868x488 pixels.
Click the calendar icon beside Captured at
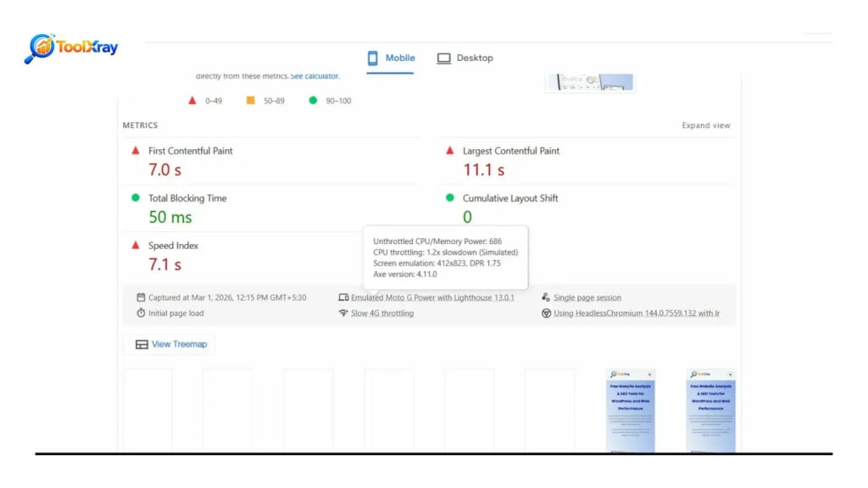pyautogui.click(x=141, y=297)
